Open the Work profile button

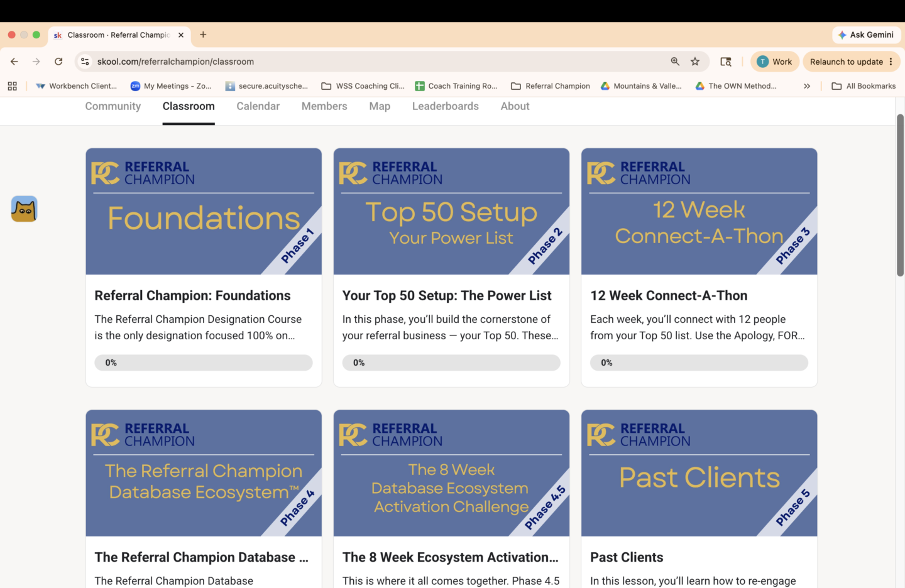point(775,62)
